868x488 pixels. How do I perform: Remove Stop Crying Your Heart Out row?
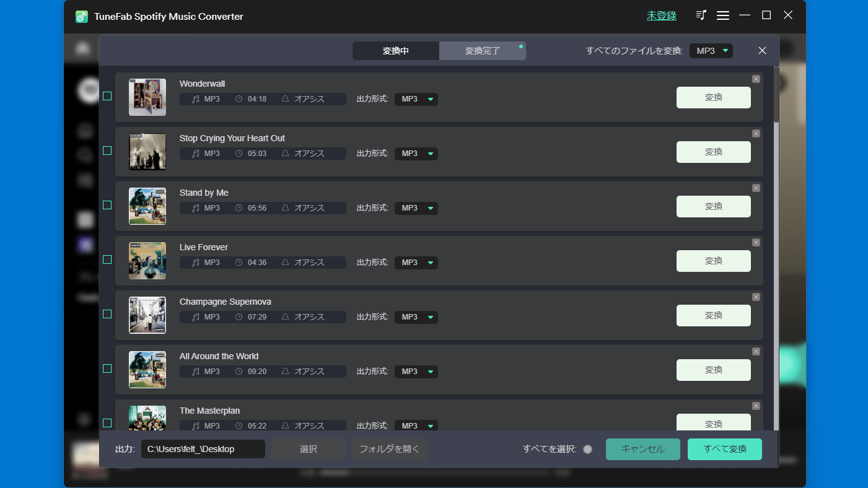click(x=756, y=133)
